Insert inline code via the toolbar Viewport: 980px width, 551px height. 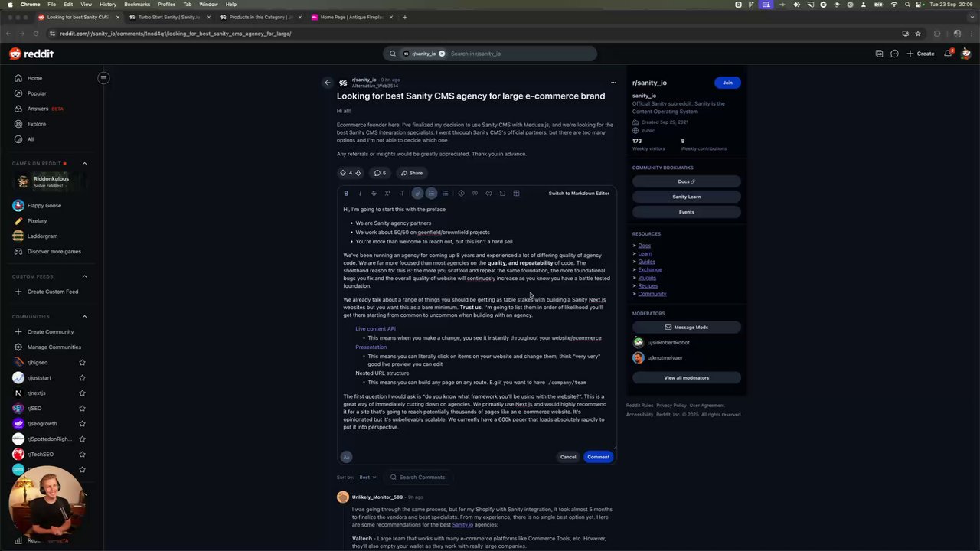tap(488, 194)
